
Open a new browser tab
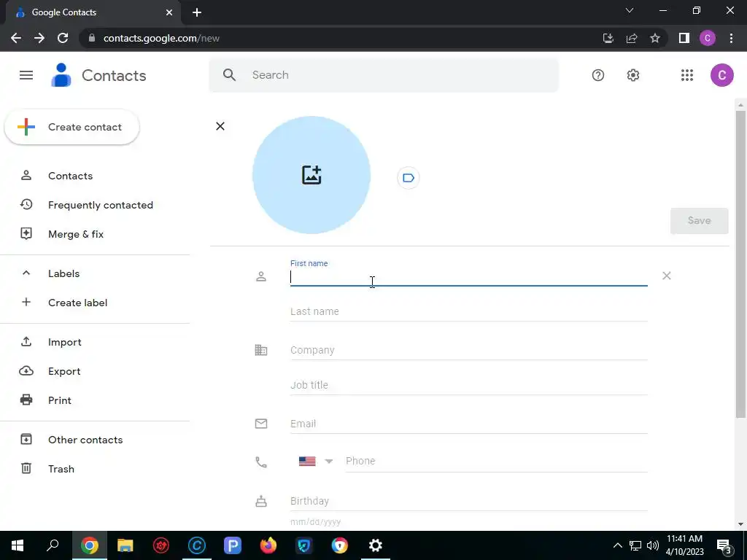click(x=197, y=12)
